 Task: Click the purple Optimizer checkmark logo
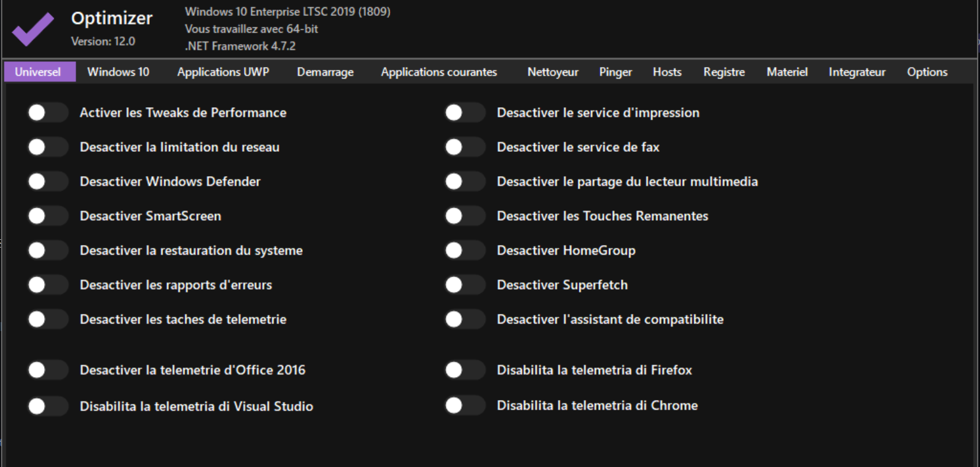click(x=33, y=29)
